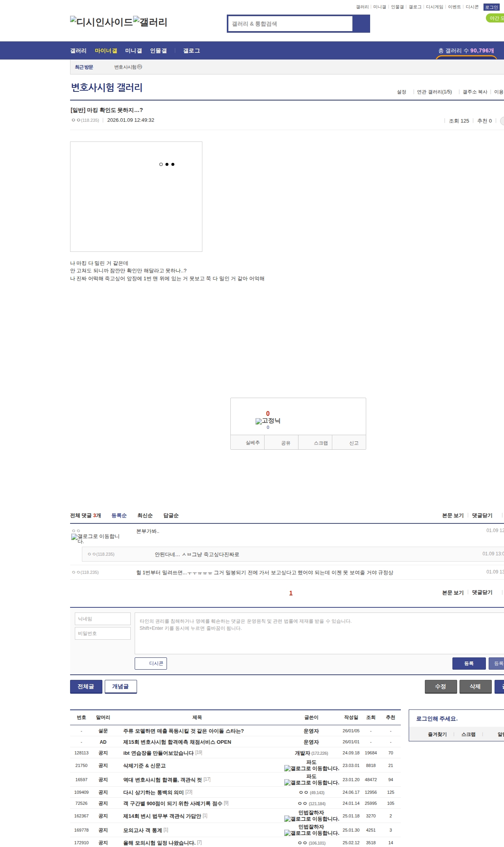Open the 미니갤 navigation menu

[133, 51]
